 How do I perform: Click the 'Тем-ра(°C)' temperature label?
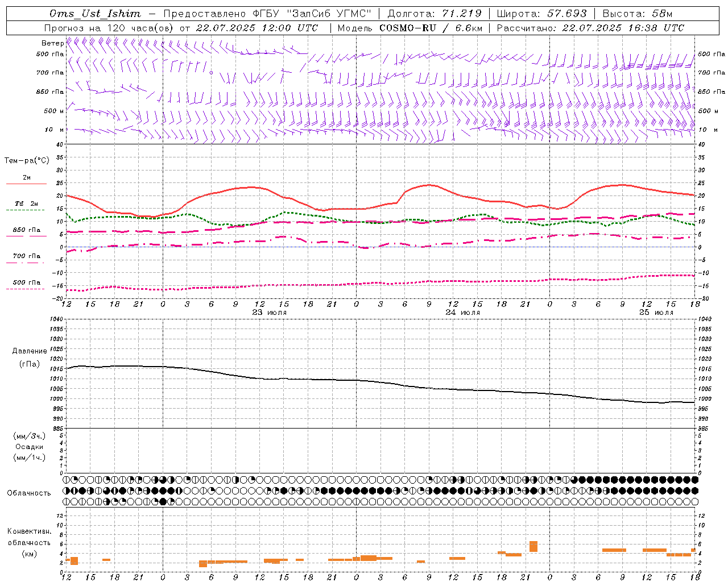[27, 161]
